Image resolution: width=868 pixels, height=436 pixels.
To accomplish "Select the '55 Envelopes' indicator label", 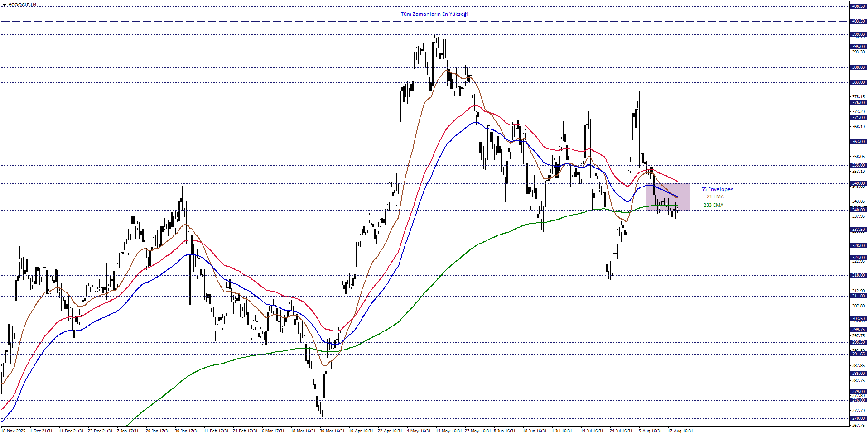I will click(717, 189).
